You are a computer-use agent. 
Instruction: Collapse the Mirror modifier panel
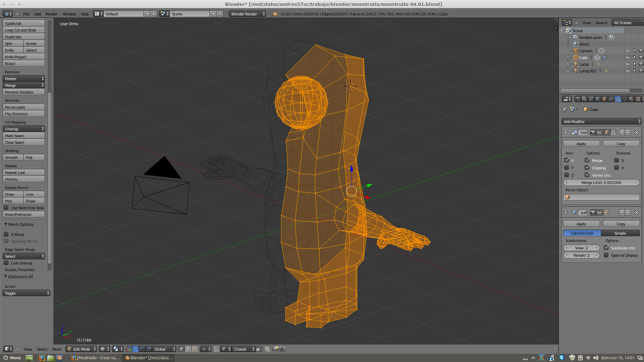pos(566,133)
